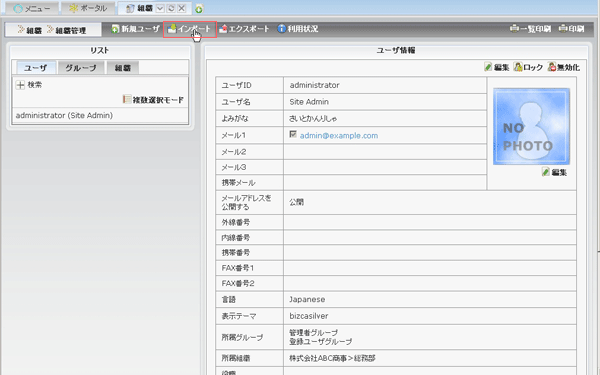Click the エクスポート toolbar button
The image size is (600, 375).
coord(244,29)
